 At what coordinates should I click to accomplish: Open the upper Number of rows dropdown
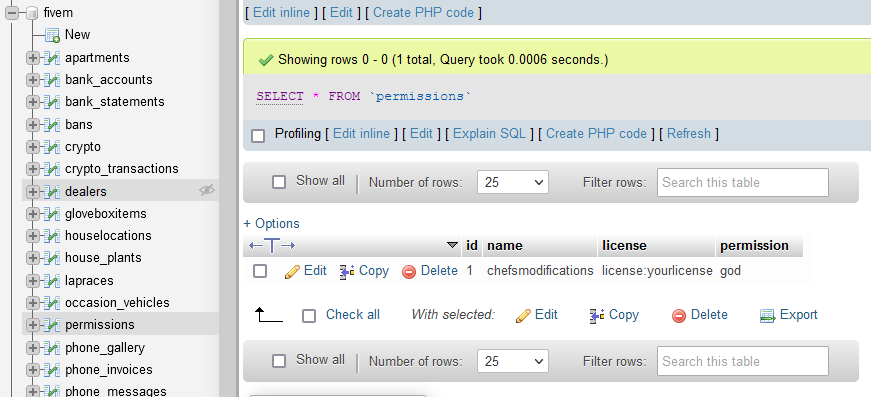point(513,182)
